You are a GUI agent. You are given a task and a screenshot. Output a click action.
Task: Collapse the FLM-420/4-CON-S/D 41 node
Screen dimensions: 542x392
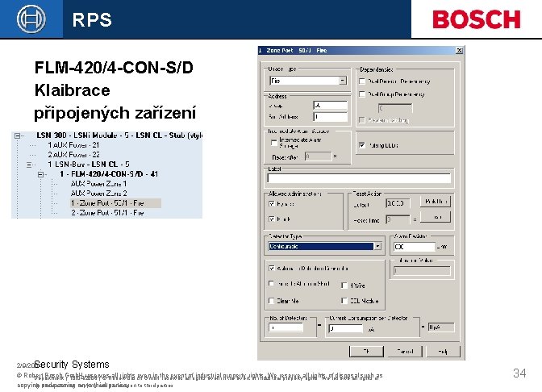[x=41, y=174]
